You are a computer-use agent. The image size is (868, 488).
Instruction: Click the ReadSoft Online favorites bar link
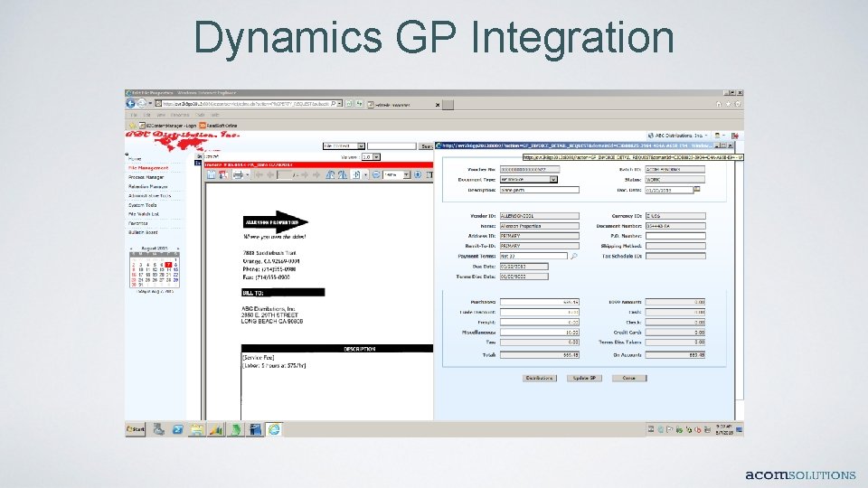point(218,126)
